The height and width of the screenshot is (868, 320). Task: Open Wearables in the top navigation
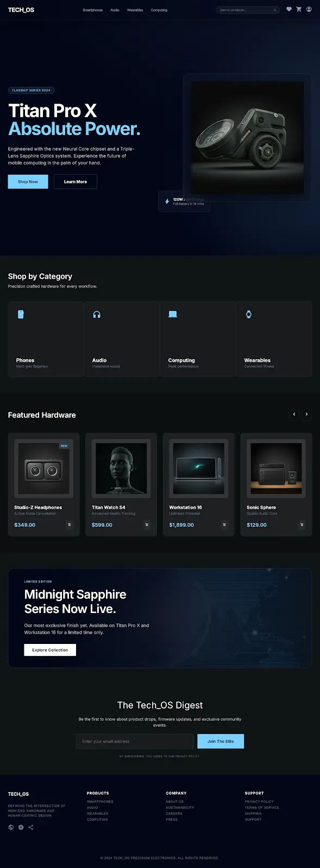(x=135, y=10)
